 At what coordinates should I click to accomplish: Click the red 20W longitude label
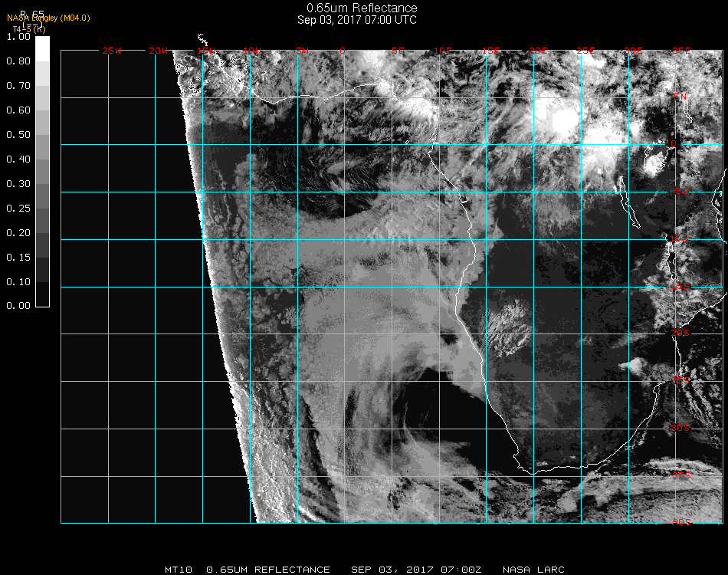click(x=159, y=51)
